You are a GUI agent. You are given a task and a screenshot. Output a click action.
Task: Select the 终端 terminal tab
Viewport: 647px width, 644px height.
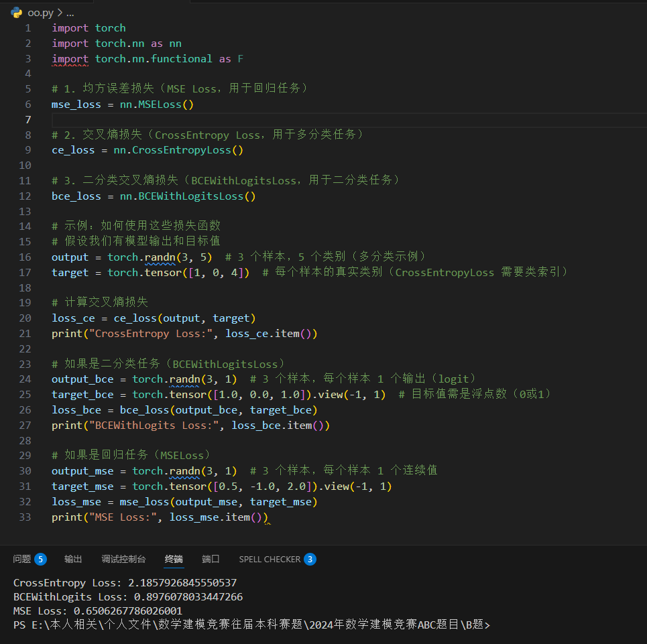pos(174,559)
